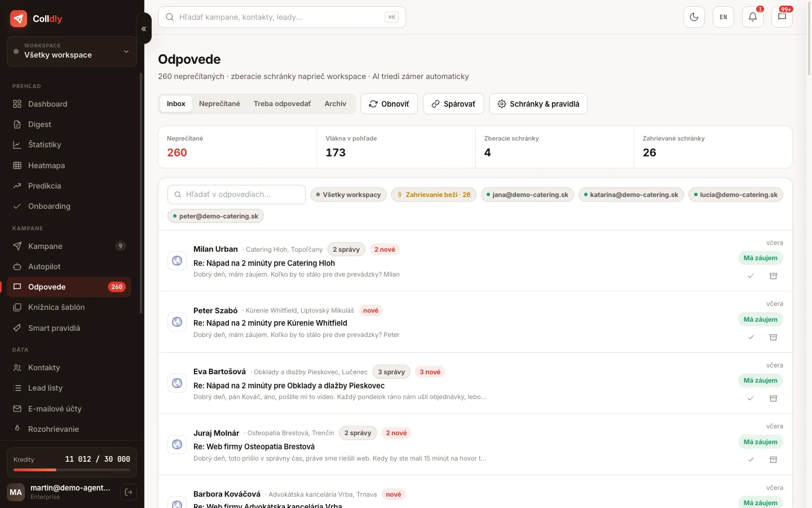The width and height of the screenshot is (812, 508).
Task: Open the messages icon with 99+ badge
Action: [x=782, y=17]
